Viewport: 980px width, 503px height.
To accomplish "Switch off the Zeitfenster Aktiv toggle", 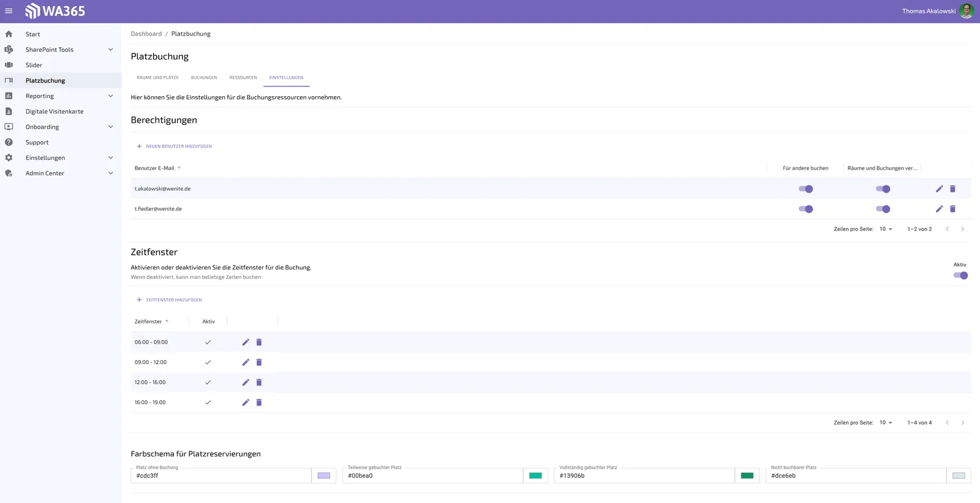I will click(960, 276).
